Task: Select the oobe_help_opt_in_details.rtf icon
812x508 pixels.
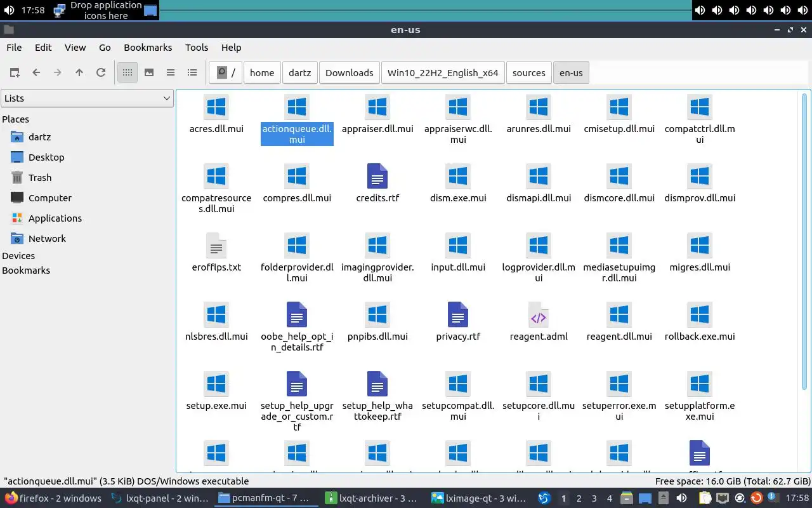Action: click(297, 314)
